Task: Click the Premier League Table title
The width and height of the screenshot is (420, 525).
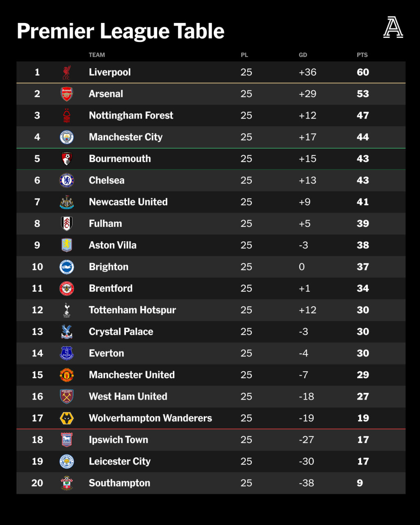Action: click(x=121, y=31)
